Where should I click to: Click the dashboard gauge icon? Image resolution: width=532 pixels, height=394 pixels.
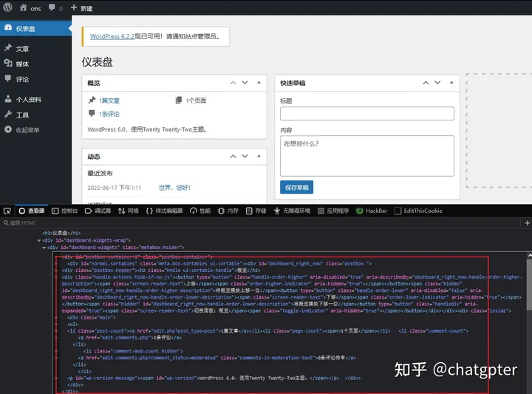pos(8,28)
